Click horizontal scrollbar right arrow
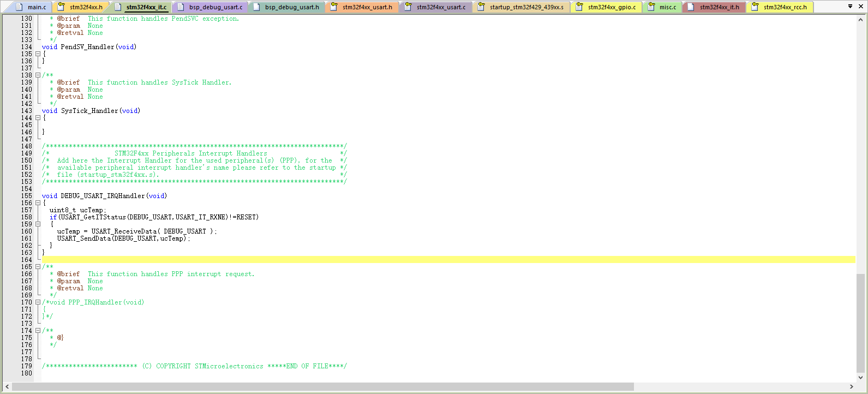The image size is (868, 394). click(852, 387)
